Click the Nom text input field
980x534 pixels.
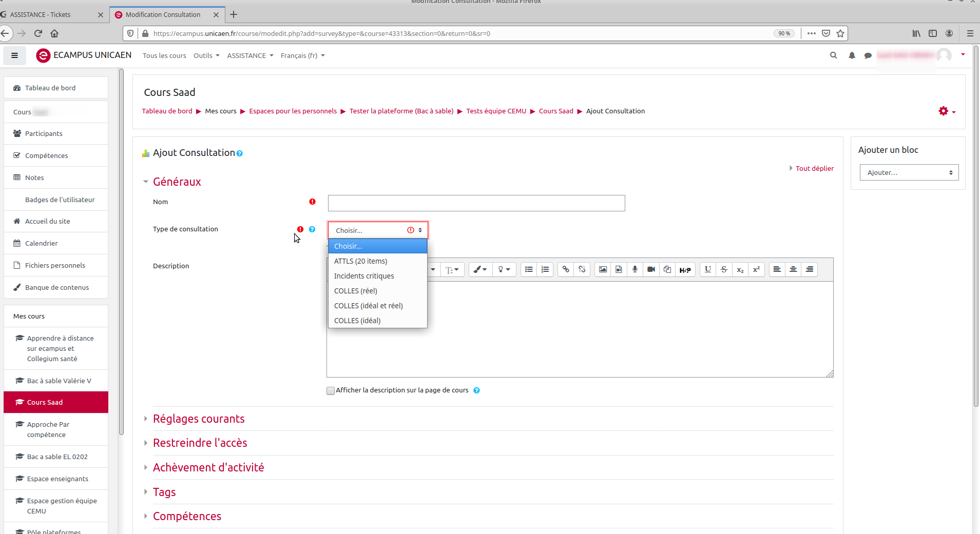click(x=476, y=203)
